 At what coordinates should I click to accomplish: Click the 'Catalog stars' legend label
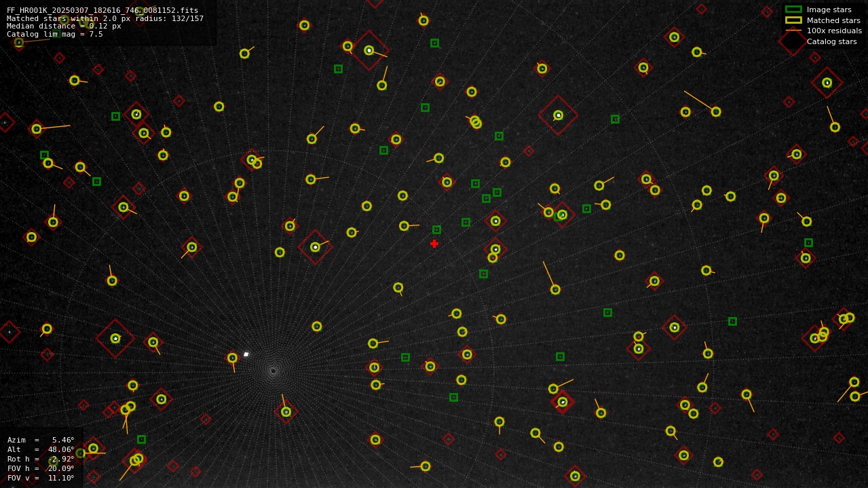831,41
